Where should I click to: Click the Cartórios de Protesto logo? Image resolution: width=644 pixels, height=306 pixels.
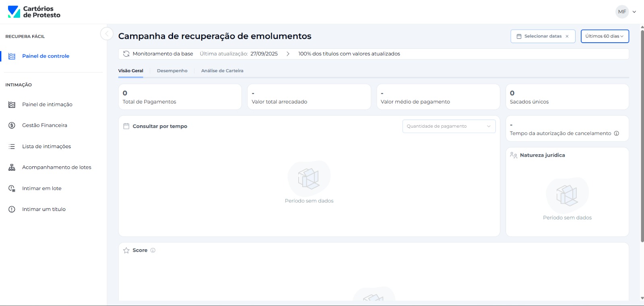tap(34, 12)
